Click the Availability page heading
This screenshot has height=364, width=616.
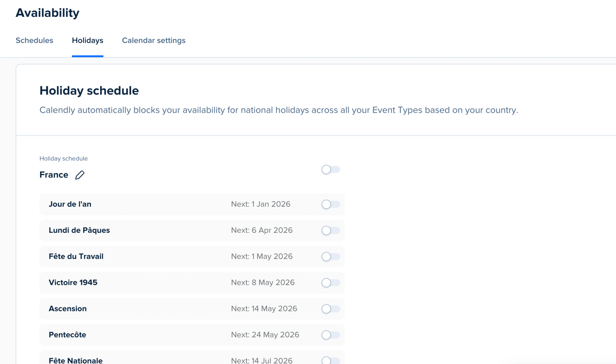48,13
